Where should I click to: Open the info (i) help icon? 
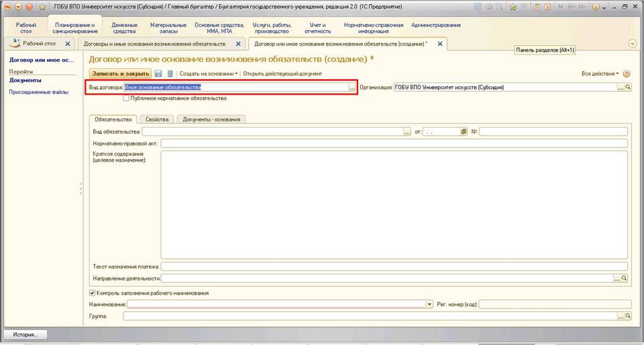[x=595, y=7]
